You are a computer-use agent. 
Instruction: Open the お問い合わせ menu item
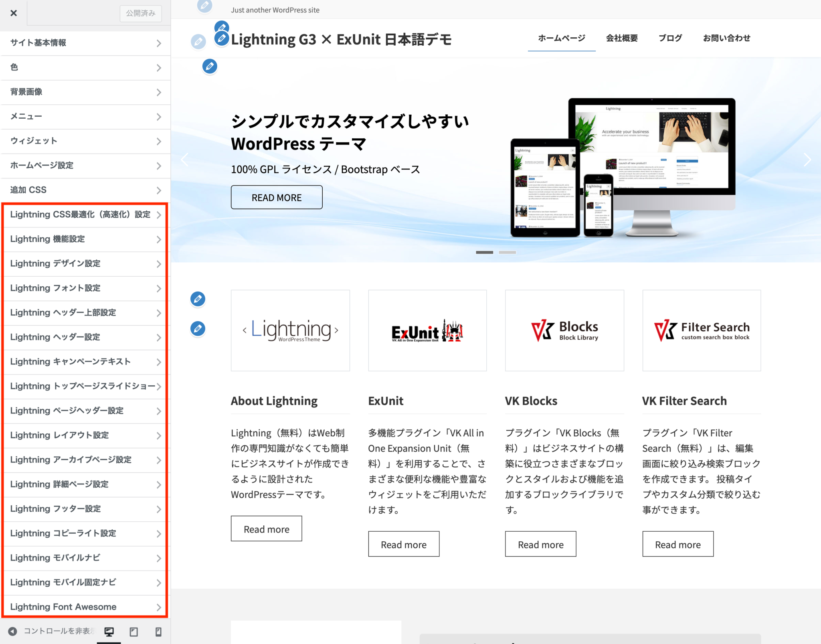click(726, 38)
